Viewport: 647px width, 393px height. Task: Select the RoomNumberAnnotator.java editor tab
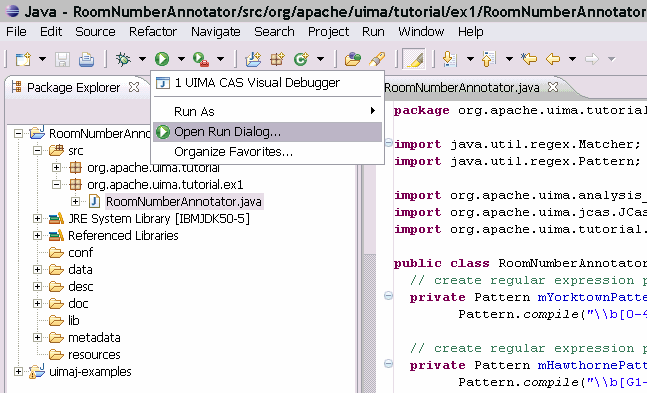[x=462, y=88]
